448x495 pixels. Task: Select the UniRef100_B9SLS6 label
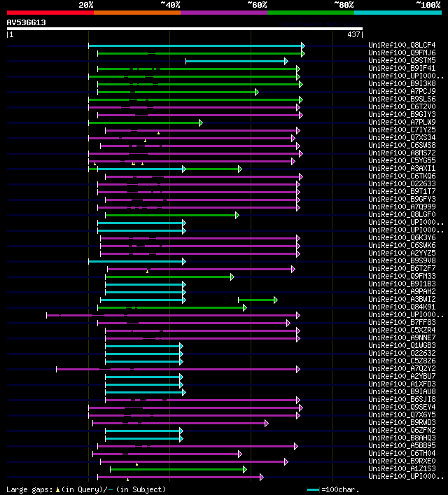[402, 99]
